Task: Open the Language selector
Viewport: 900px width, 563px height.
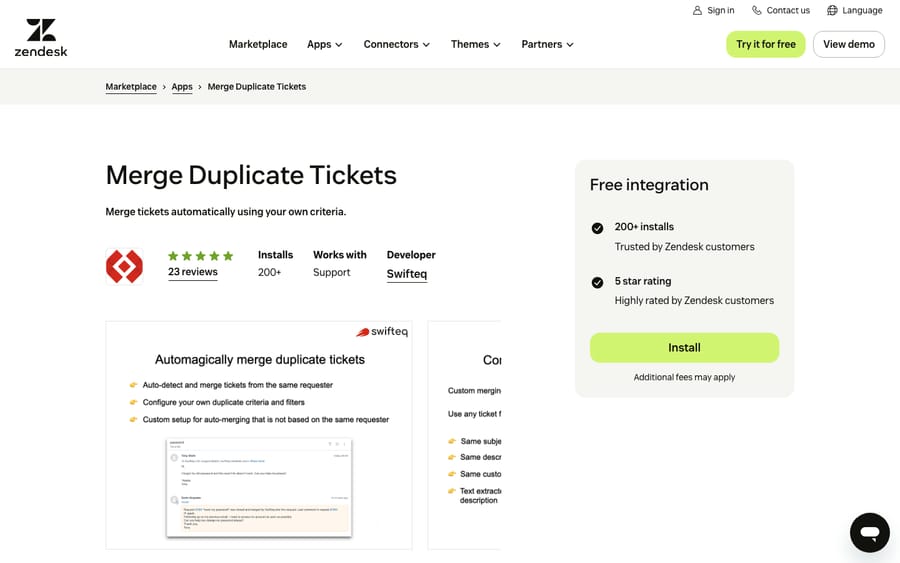Action: [x=855, y=10]
